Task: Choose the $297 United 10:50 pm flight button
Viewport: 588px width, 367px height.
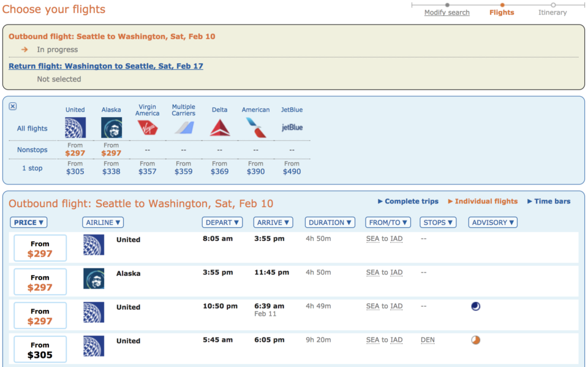Action: pyautogui.click(x=40, y=316)
